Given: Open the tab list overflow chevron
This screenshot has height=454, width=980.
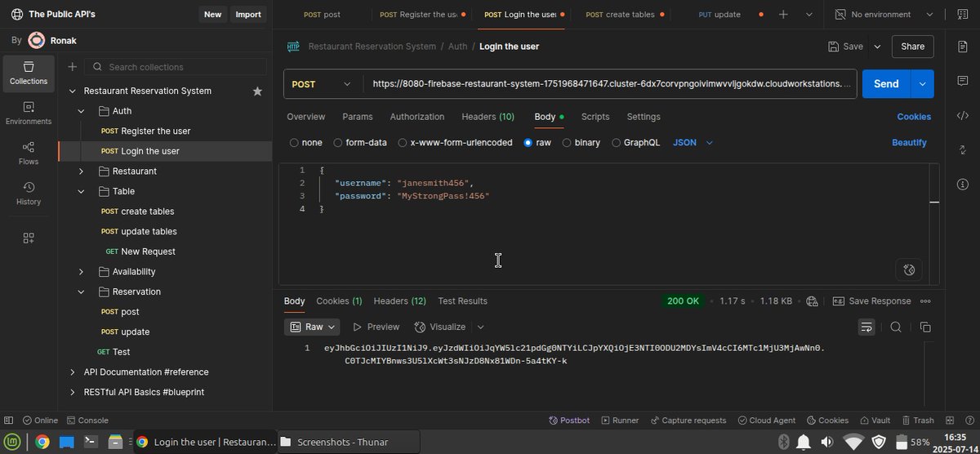Looking at the screenshot, I should (809, 15).
